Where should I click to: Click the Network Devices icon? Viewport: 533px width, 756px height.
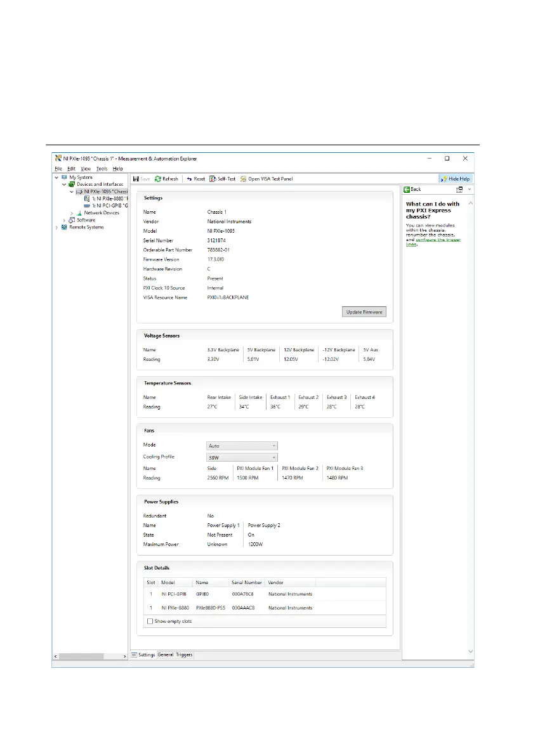click(79, 212)
